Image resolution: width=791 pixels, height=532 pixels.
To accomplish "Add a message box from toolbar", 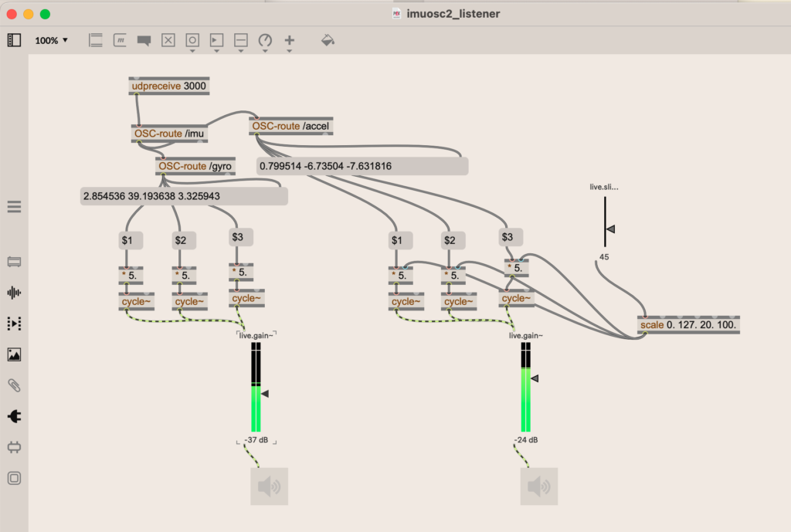I will coord(120,40).
